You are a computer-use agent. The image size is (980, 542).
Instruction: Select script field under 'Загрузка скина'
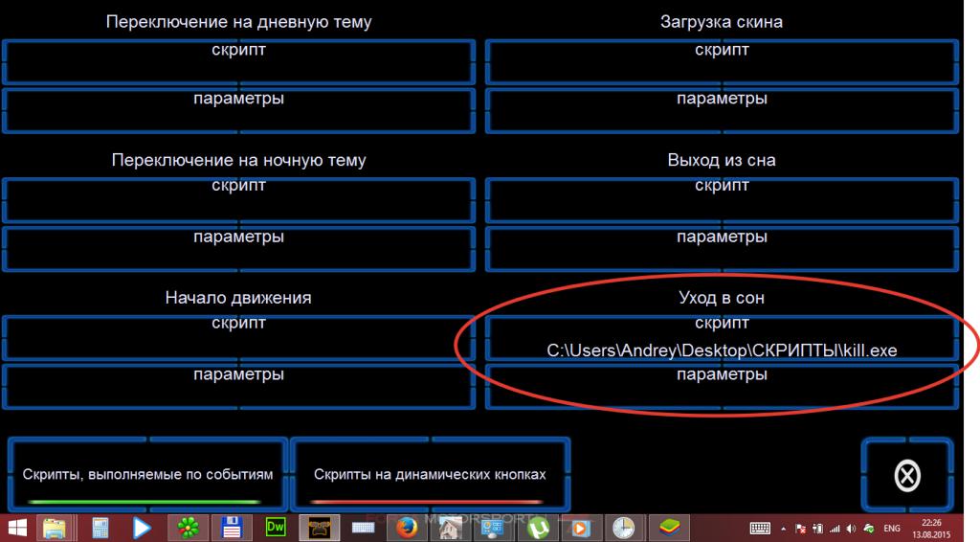tap(722, 62)
